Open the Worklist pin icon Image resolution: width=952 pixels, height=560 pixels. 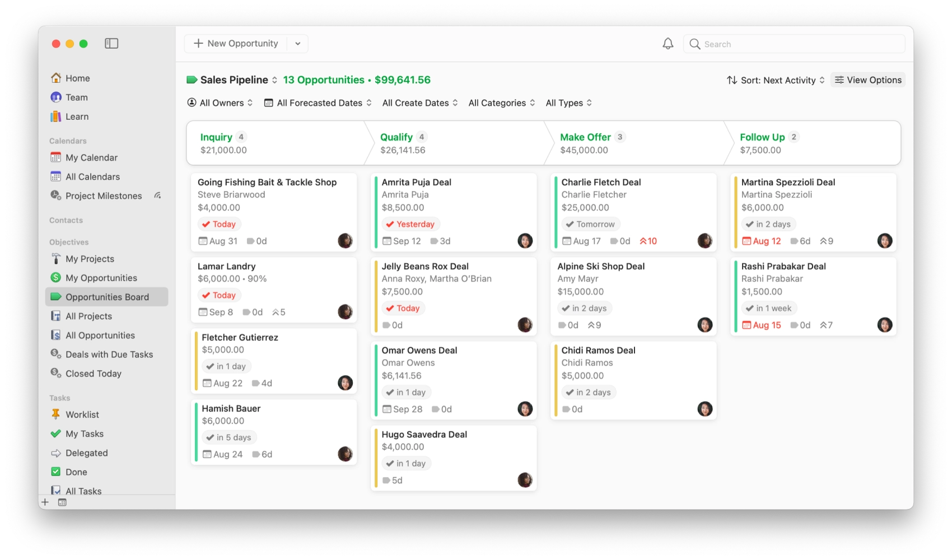56,414
